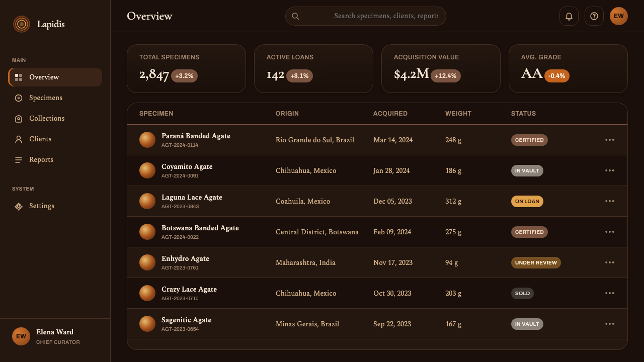This screenshot has height=362, width=644.
Task: Click the Under Review status badge
Action: (x=536, y=263)
